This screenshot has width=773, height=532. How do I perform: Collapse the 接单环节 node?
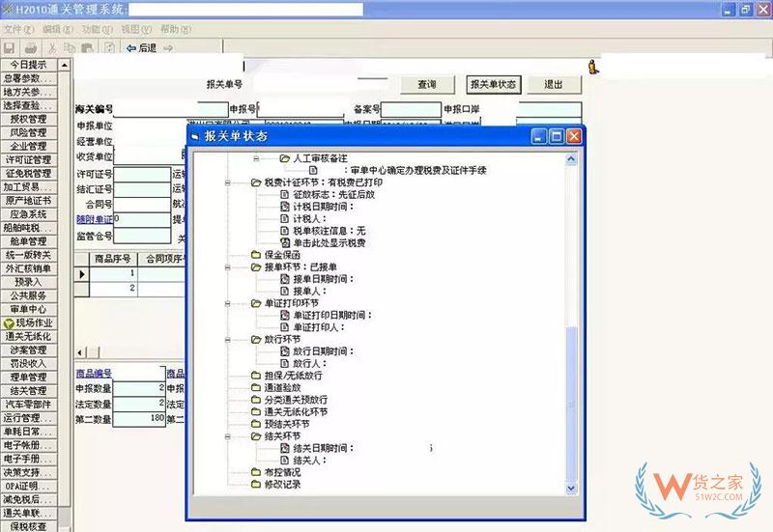(x=228, y=267)
